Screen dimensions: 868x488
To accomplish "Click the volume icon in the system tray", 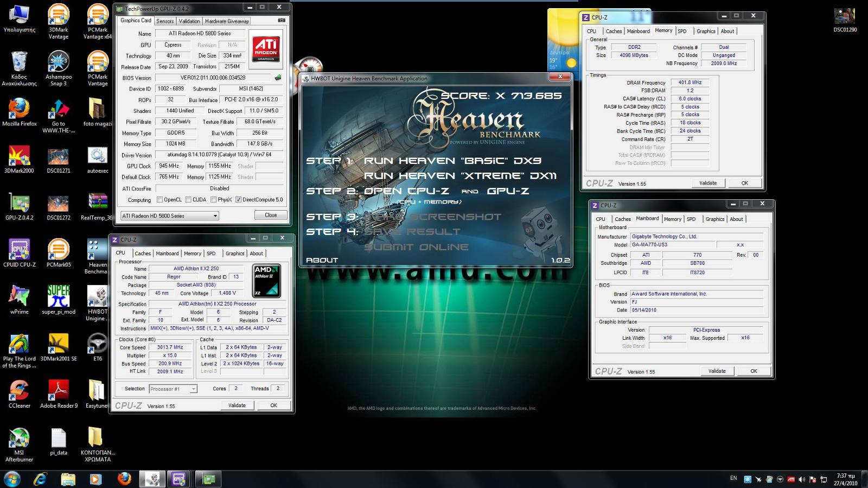I will pos(802,479).
